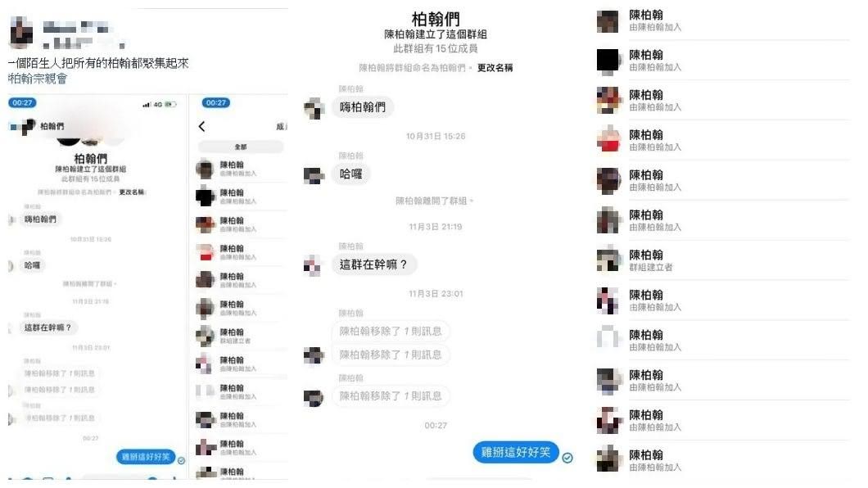The height and width of the screenshot is (488, 868).
Task: Tap the back arrow above the member list
Action: pos(201,126)
